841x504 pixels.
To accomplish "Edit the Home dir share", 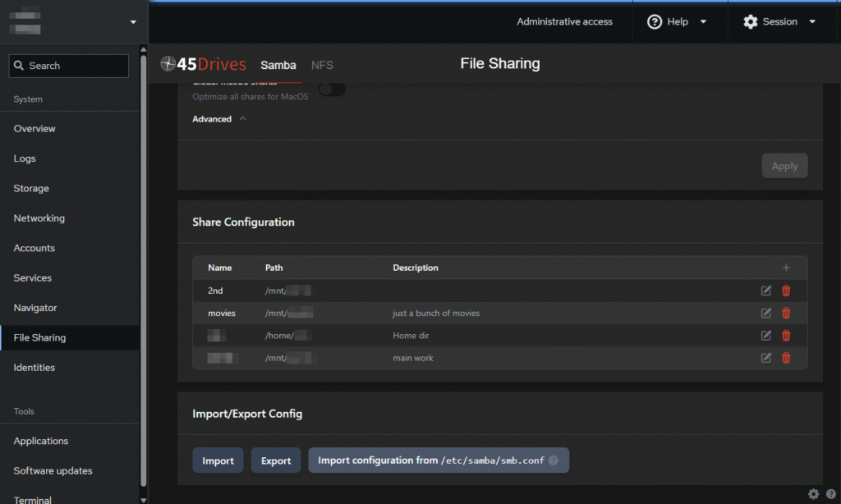I will click(766, 335).
